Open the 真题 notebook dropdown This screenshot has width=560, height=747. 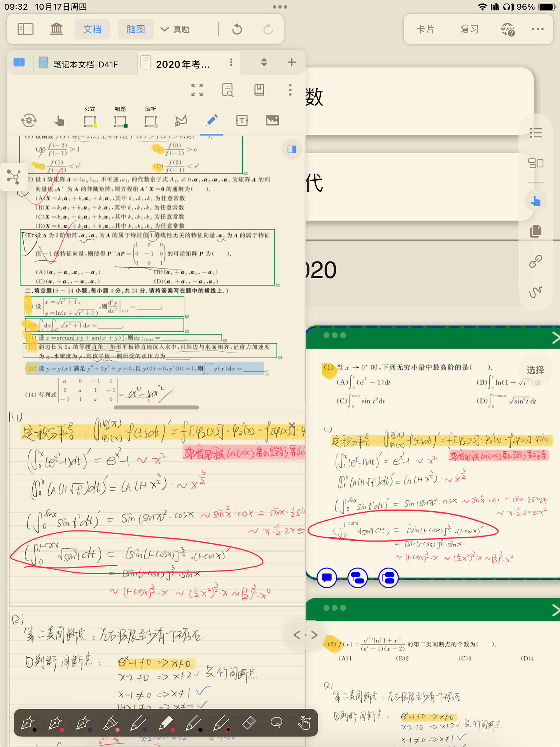(175, 29)
